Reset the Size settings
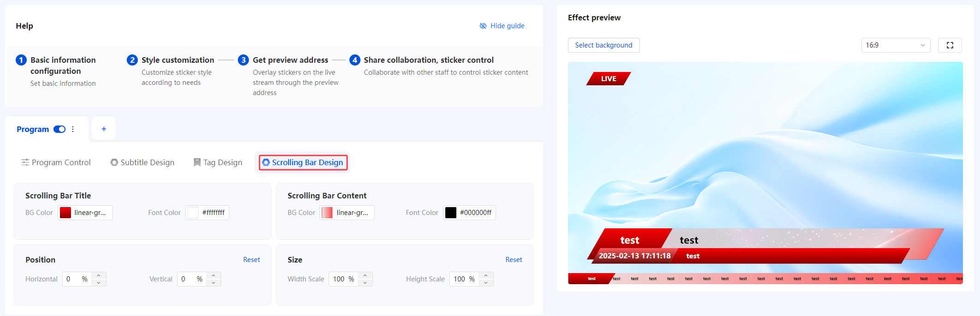 514,260
